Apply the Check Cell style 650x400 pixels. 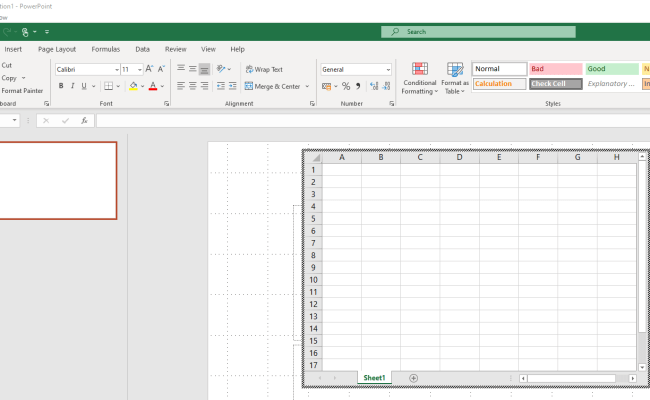click(x=555, y=84)
